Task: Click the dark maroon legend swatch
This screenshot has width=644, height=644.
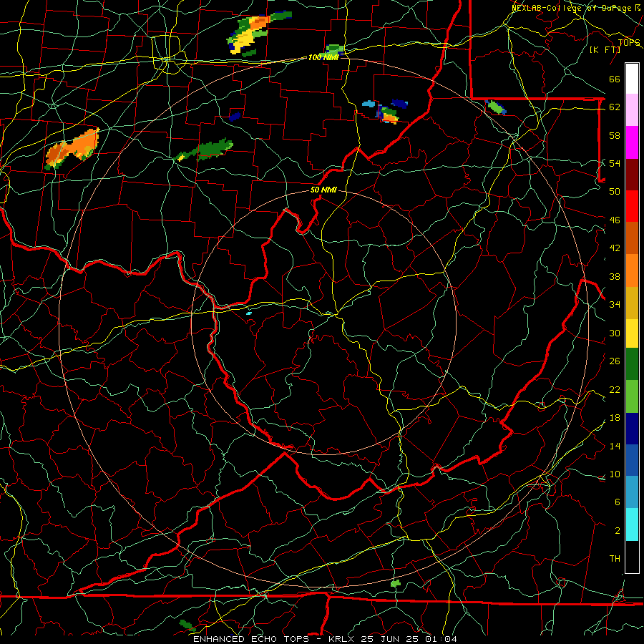Action: tap(632, 174)
